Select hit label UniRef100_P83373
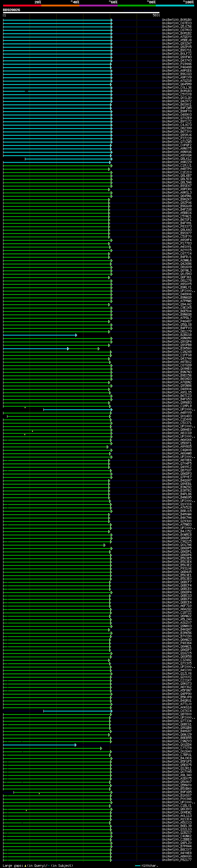The height and width of the screenshot is (868, 197). pos(177,226)
